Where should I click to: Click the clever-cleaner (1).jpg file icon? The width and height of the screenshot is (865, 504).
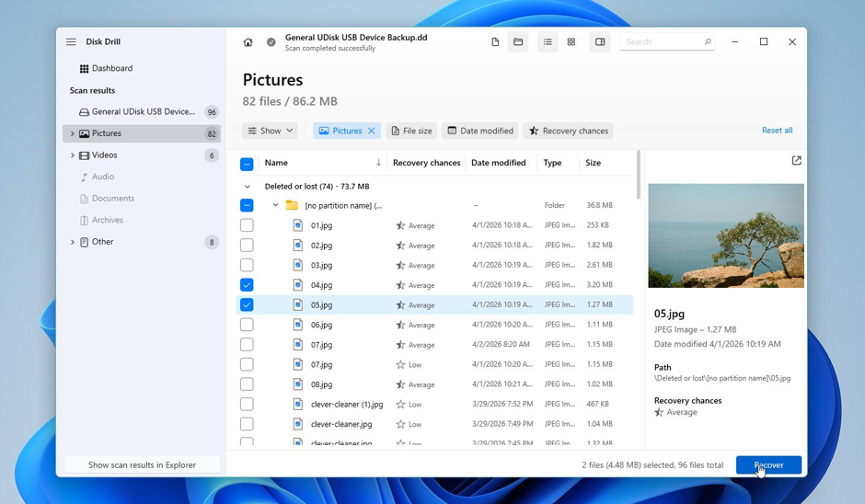pos(298,404)
